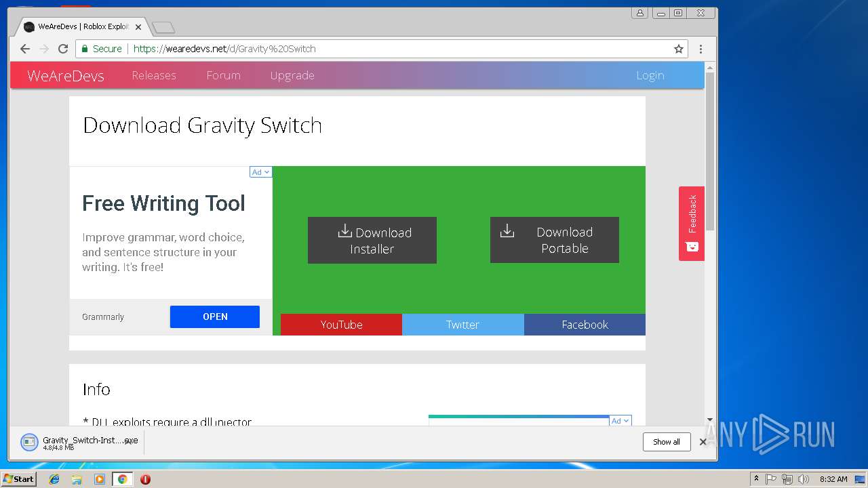Viewport: 868px width, 488px height.
Task: Click the Download Portable button
Action: [555, 240]
